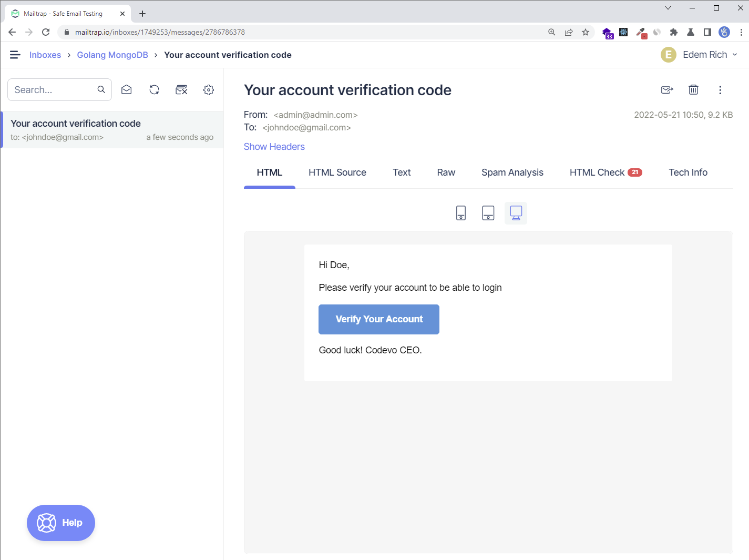Open the browser extensions puzzle icon
The width and height of the screenshot is (749, 560).
[674, 32]
